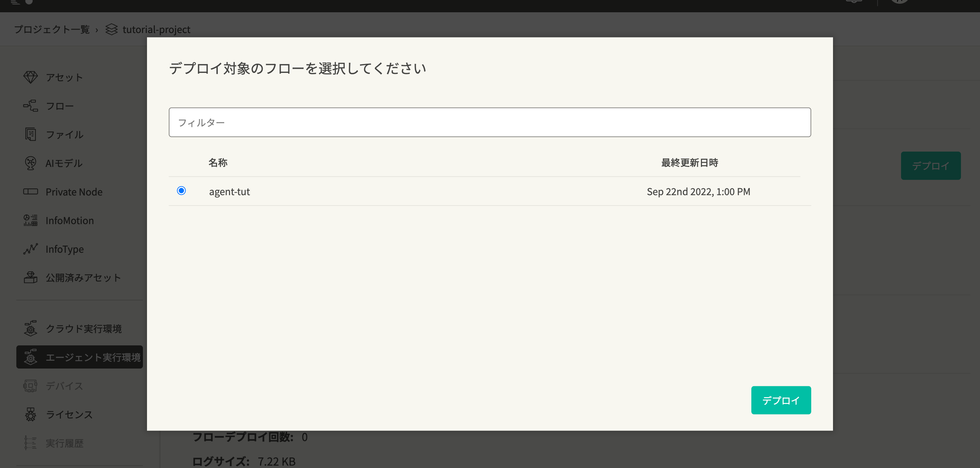Image resolution: width=980 pixels, height=468 pixels.
Task: Click the デバイス chip icon
Action: [30, 386]
